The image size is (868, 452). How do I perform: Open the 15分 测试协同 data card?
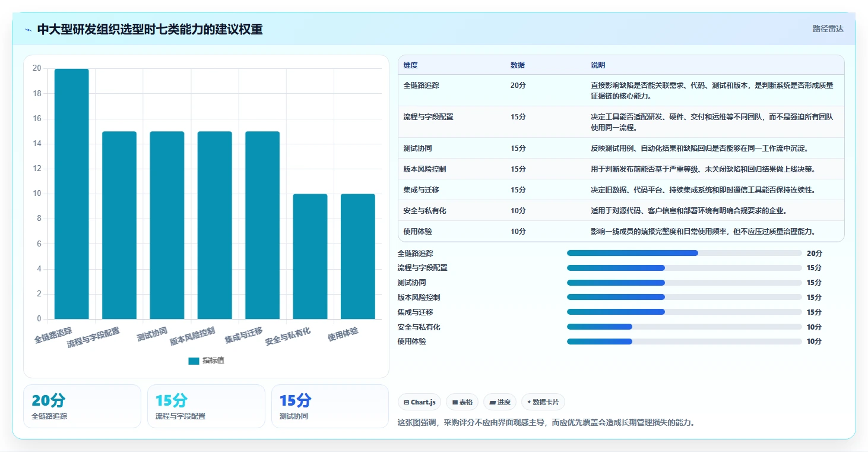click(330, 406)
